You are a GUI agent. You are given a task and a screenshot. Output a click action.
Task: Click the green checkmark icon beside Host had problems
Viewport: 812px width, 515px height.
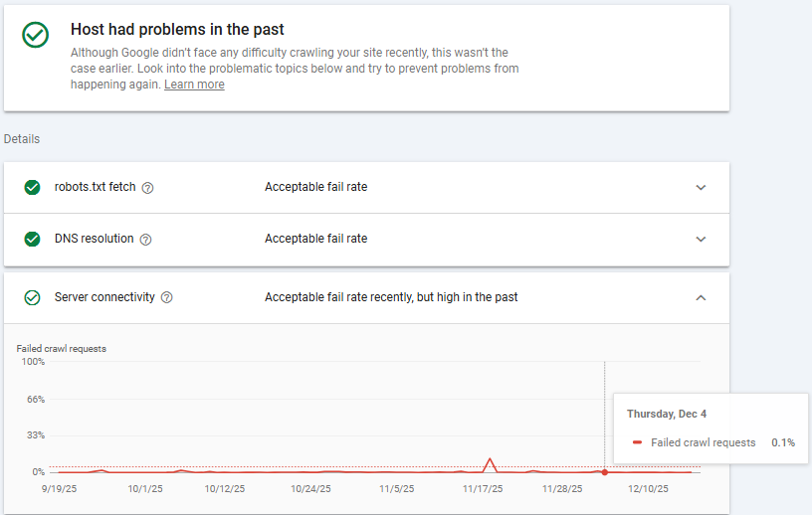tap(35, 35)
